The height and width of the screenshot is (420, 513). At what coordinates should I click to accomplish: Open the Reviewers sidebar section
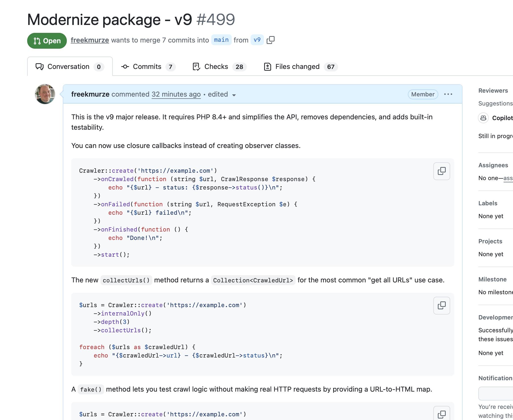pos(493,91)
